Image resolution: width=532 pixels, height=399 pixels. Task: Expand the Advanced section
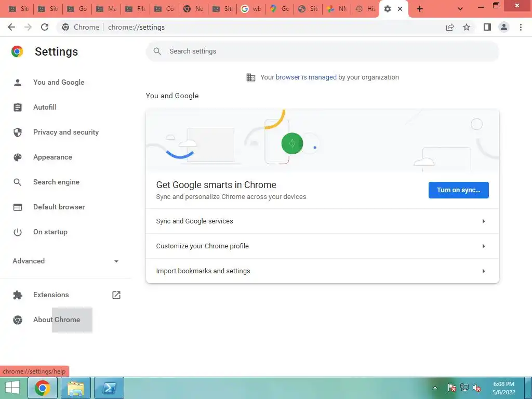[x=65, y=261]
